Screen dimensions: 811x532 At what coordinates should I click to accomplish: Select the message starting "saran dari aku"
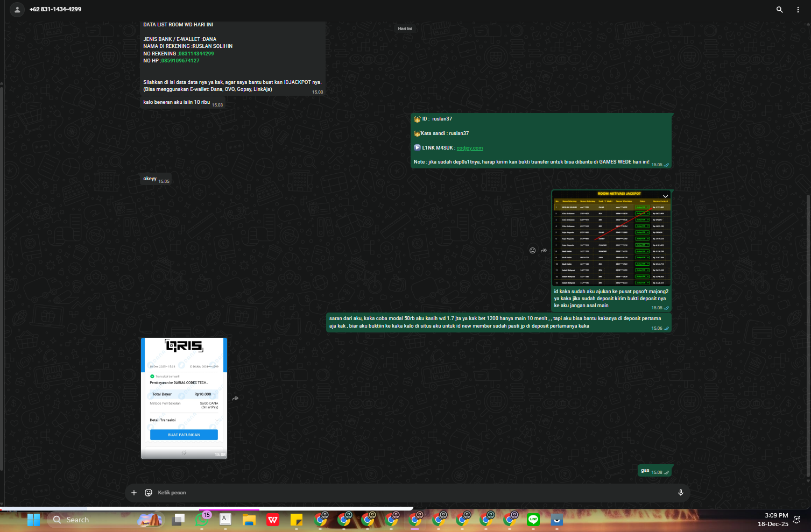pos(499,322)
